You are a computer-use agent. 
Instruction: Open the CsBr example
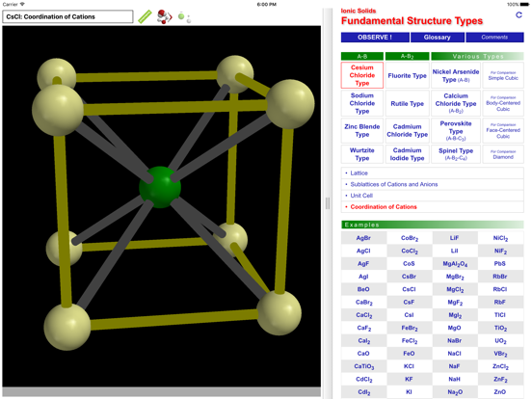pyautogui.click(x=410, y=277)
